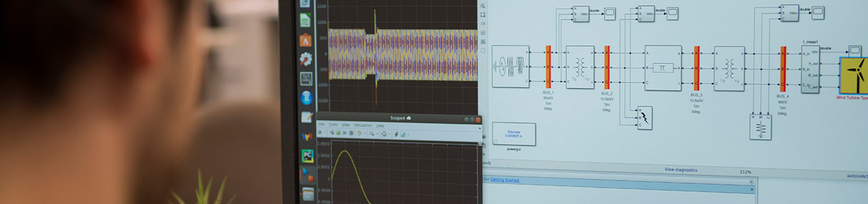Click the 112% zoom level in status bar
This screenshot has width=868, height=204.
(x=745, y=172)
